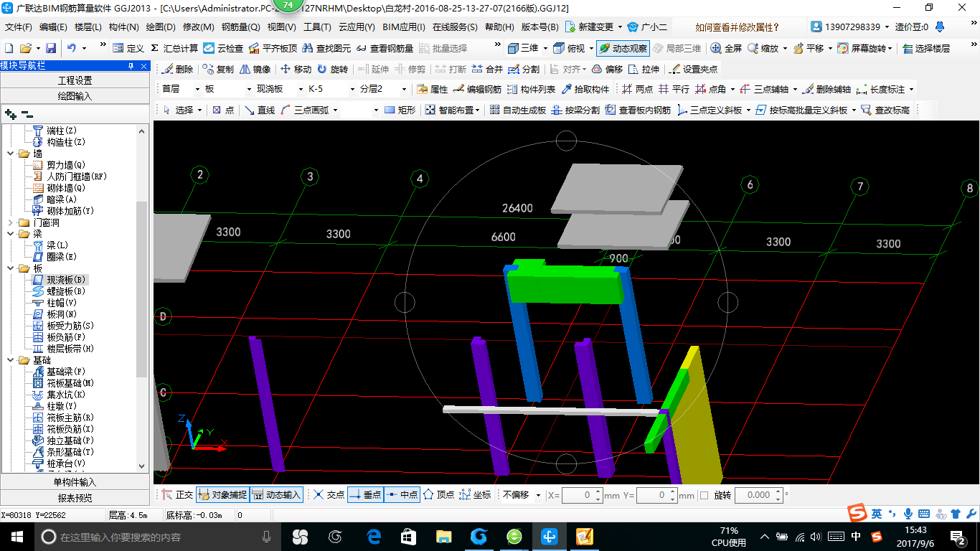Open the 文件(F) menu
This screenshot has width=980, height=551.
coord(19,27)
